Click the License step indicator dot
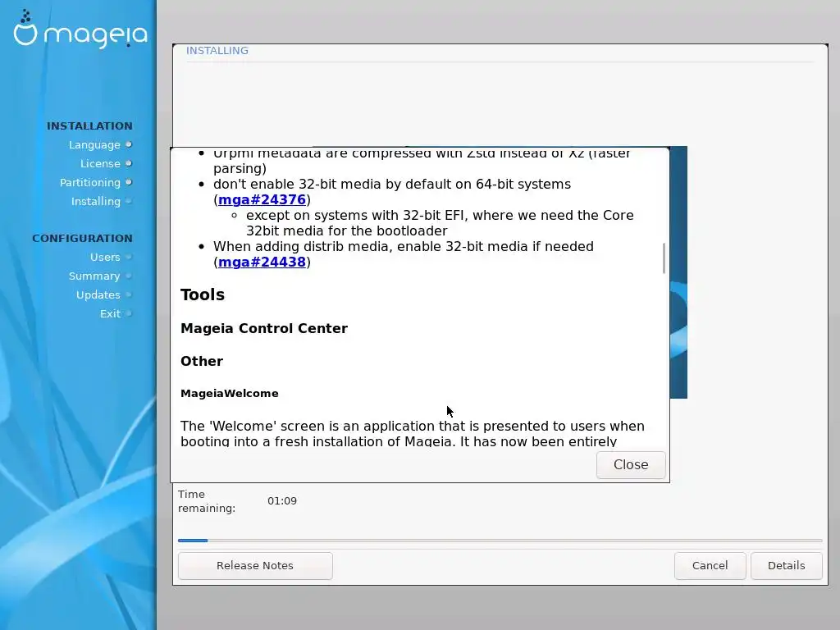The image size is (840, 630). point(129,163)
